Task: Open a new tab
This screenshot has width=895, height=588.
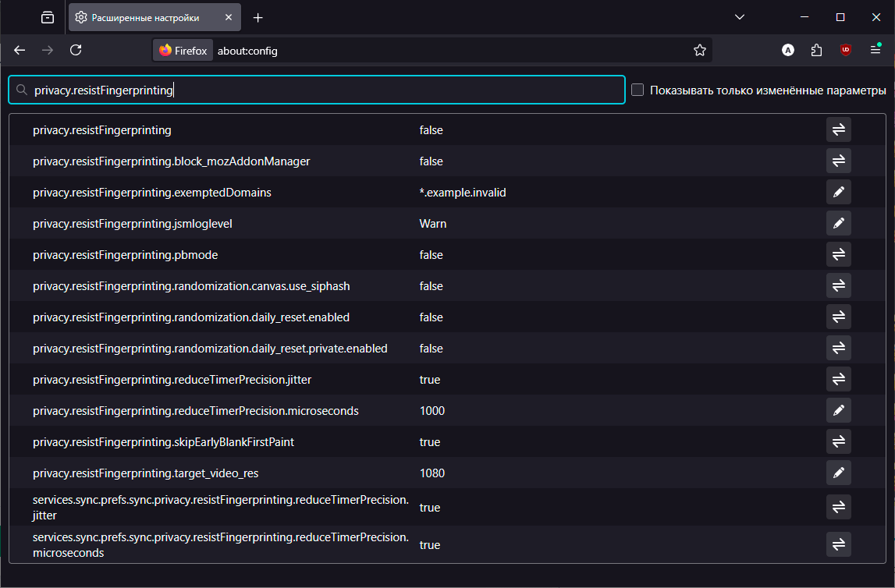Action: point(258,17)
